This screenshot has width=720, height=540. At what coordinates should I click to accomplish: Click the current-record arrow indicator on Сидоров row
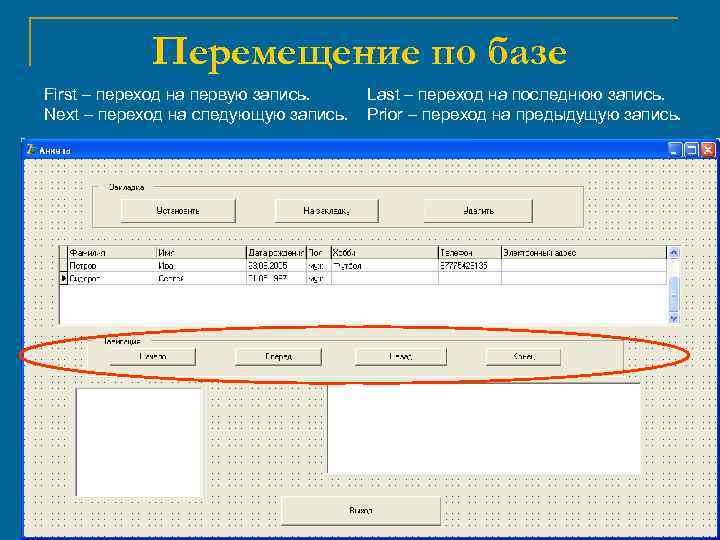pyautogui.click(x=63, y=278)
